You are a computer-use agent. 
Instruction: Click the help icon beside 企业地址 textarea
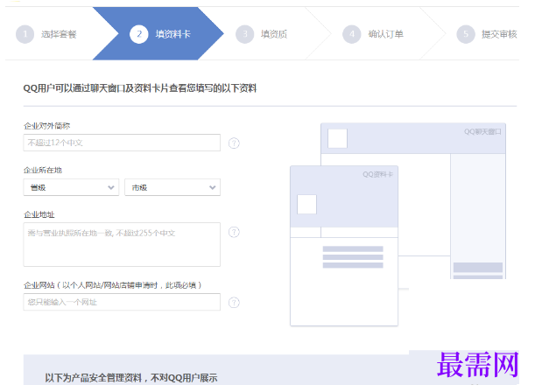pos(234,232)
